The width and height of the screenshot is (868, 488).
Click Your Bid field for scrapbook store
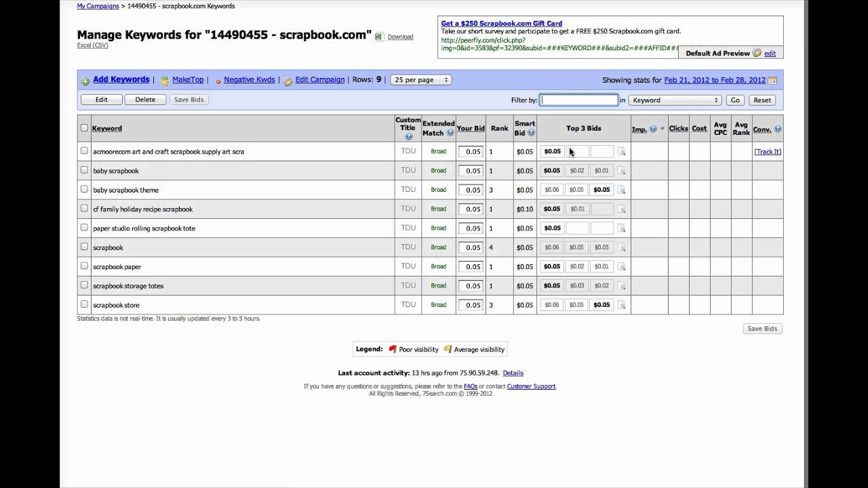(x=471, y=305)
